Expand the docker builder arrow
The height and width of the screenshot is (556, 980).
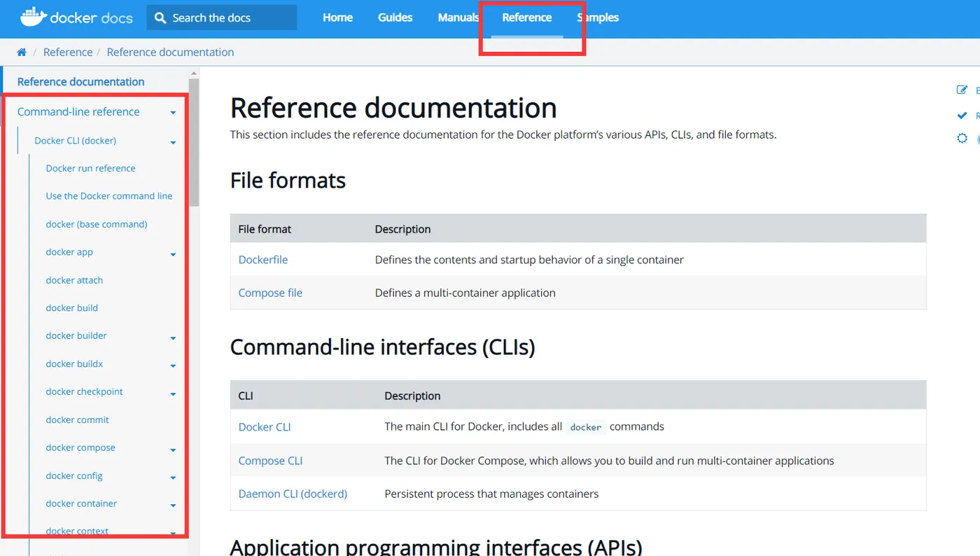tap(173, 338)
